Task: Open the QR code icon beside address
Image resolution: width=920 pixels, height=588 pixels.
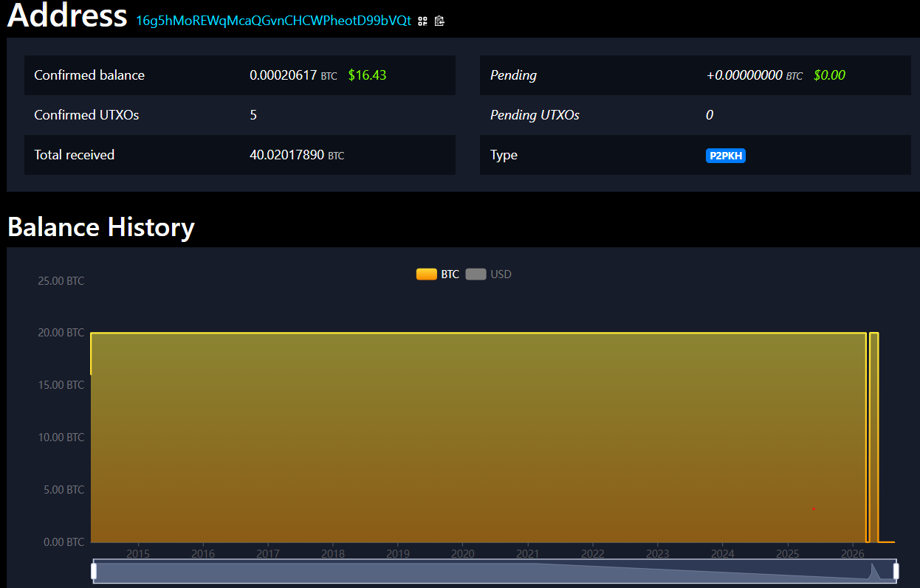Action: 422,21
